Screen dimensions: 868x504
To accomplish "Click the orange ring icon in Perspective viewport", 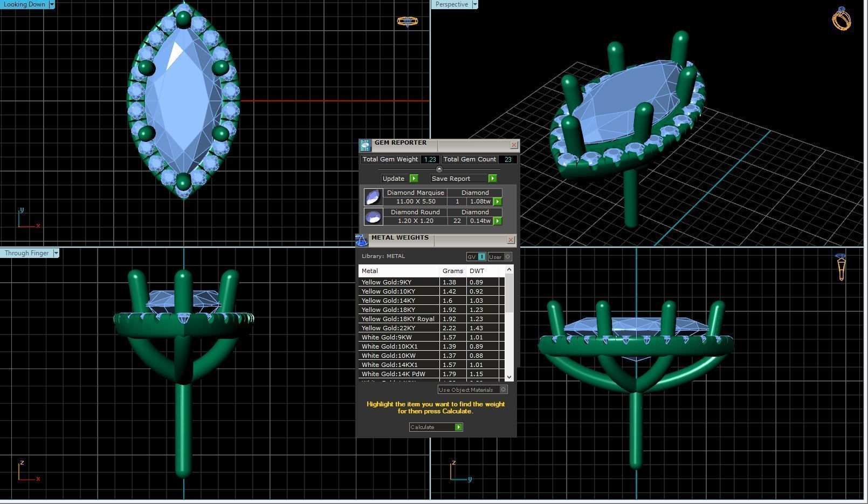I will [842, 18].
